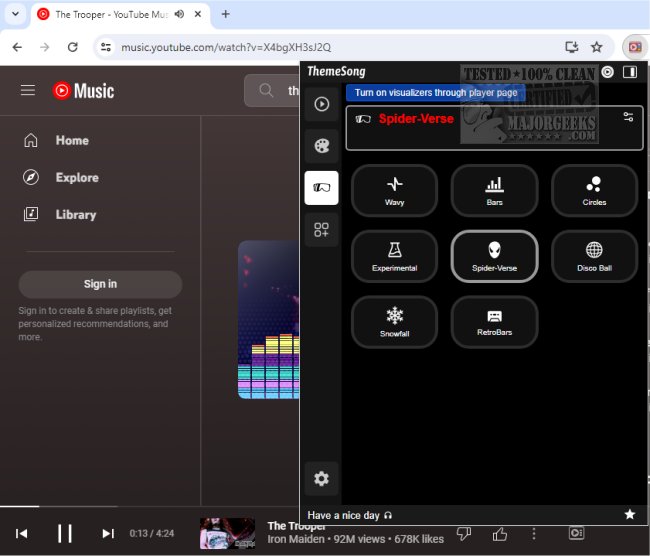This screenshot has width=650, height=556.
Task: Open the themes palette tab
Action: click(x=322, y=146)
